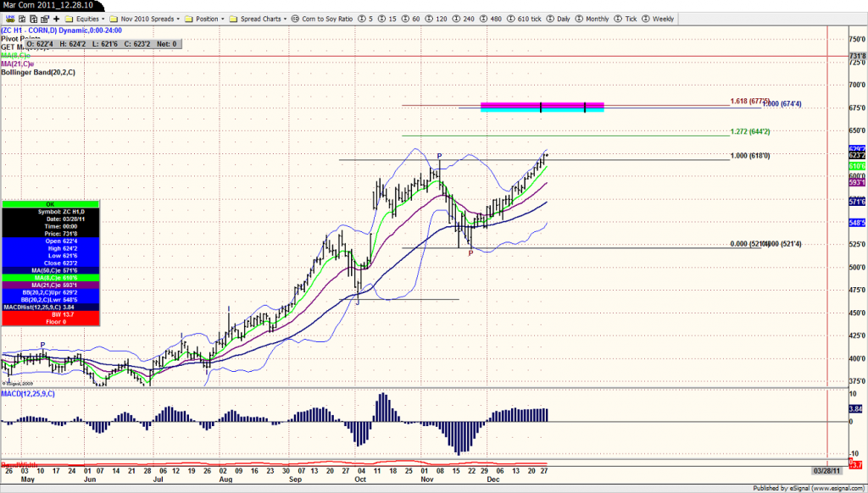The height and width of the screenshot is (493, 868).
Task: Select the 610 tick interval
Action: click(x=524, y=19)
